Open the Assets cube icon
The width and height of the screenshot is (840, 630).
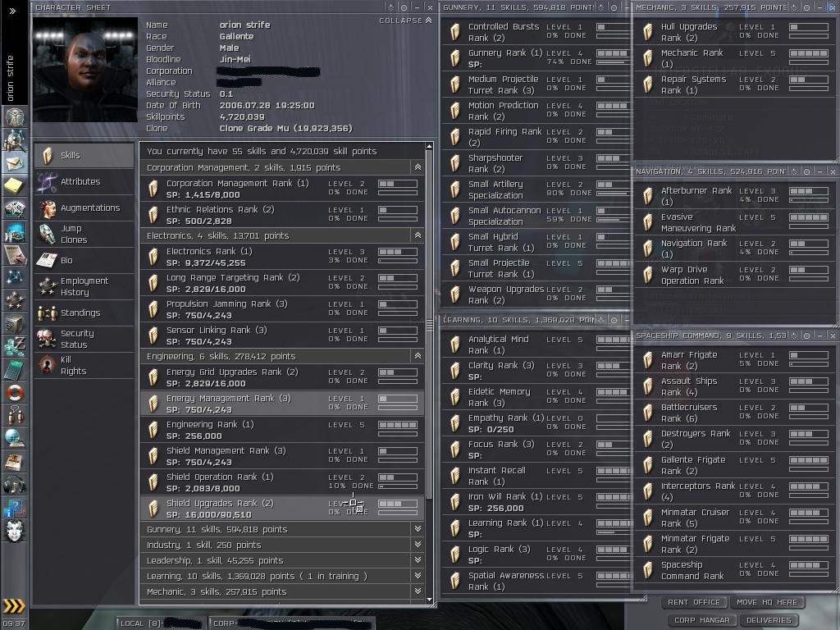[x=15, y=323]
